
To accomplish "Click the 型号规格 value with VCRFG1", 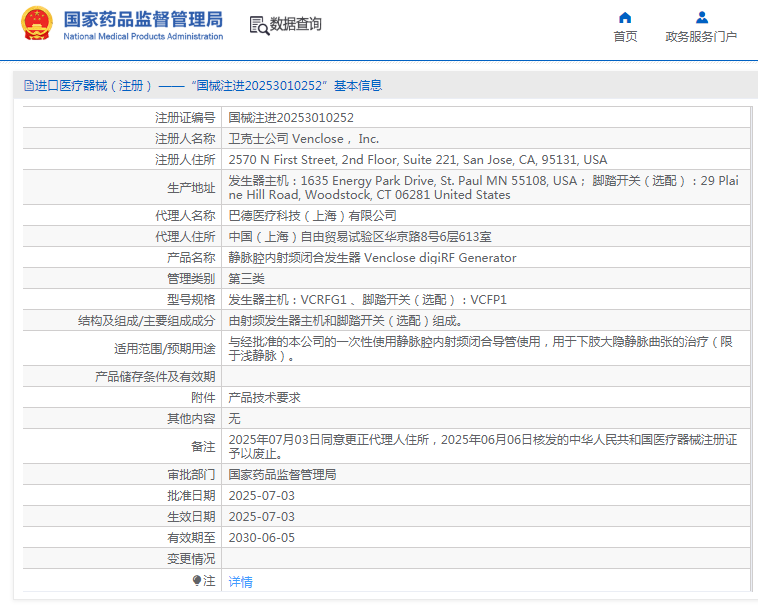I will (x=367, y=299).
